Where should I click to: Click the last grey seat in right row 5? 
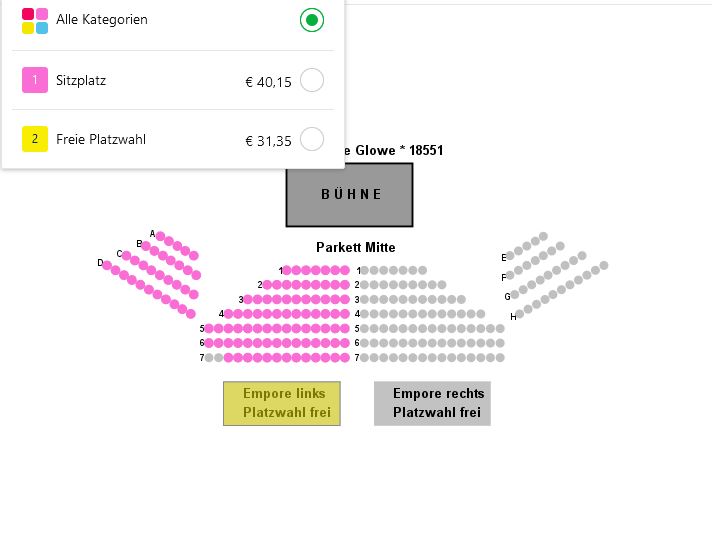[x=500, y=328]
